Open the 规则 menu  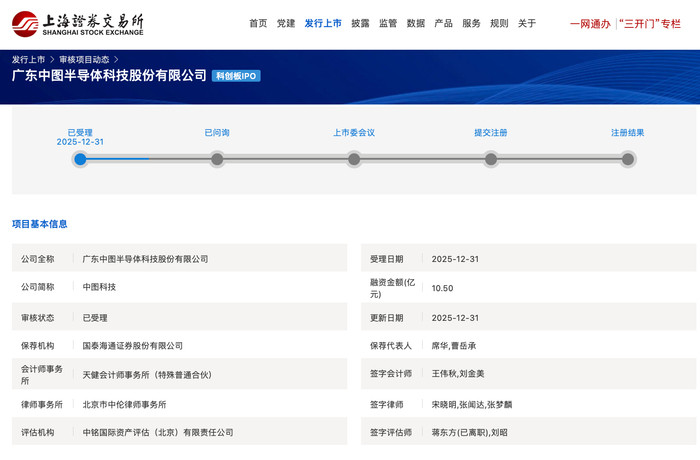tap(499, 23)
